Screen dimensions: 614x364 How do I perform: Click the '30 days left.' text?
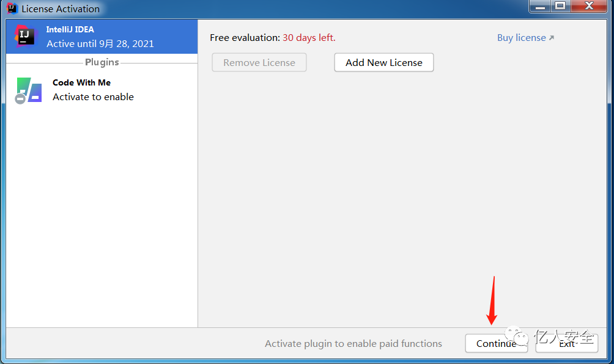[x=309, y=37]
